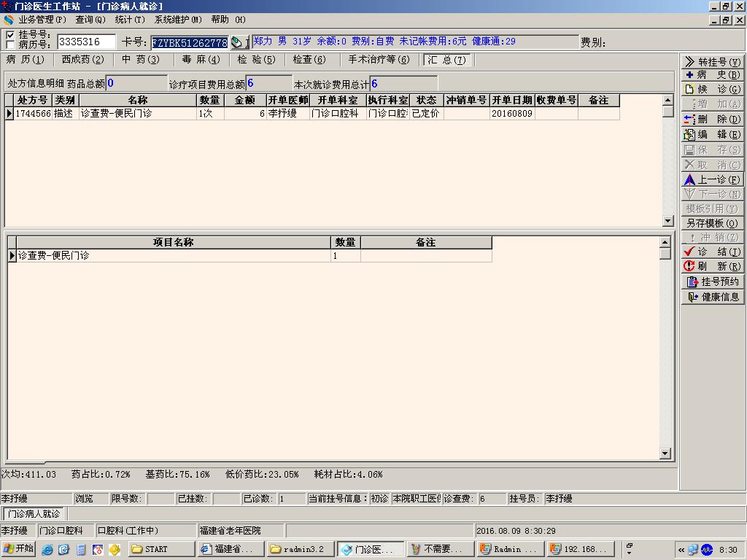The image size is (747, 560).
Task: Click the registration number field 3335316
Action: pyautogui.click(x=86, y=42)
